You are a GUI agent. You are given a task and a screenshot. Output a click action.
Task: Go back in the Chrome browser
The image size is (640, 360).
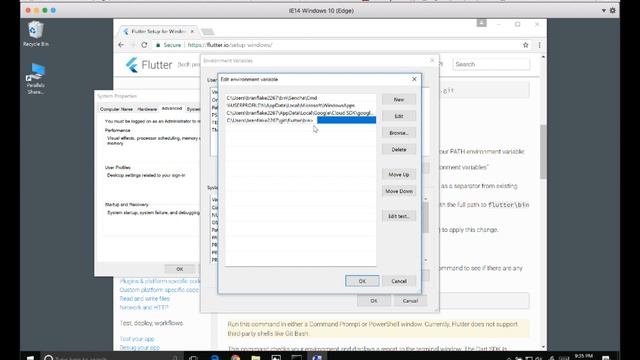tap(121, 45)
